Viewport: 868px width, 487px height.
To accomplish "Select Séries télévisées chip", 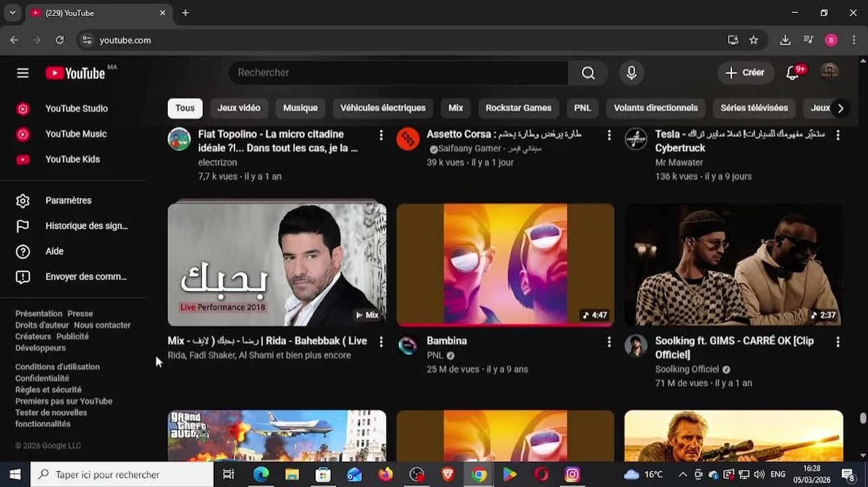I will pos(754,108).
